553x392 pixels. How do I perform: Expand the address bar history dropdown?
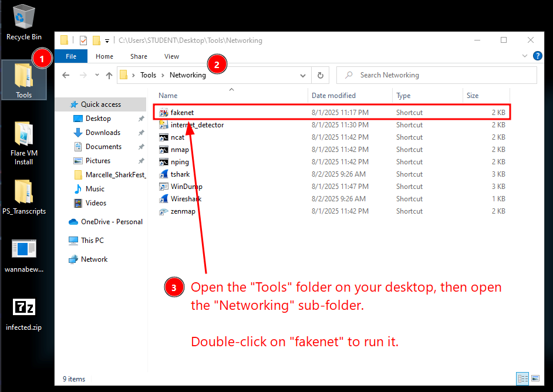(303, 75)
